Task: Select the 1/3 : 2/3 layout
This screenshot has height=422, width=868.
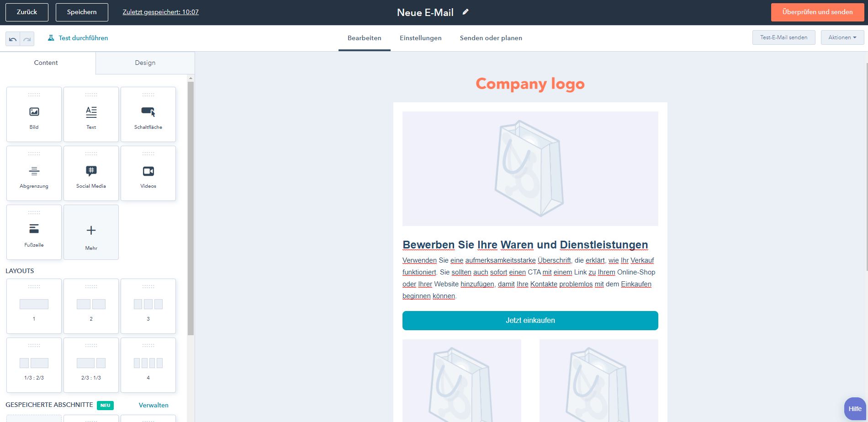Action: coord(33,364)
